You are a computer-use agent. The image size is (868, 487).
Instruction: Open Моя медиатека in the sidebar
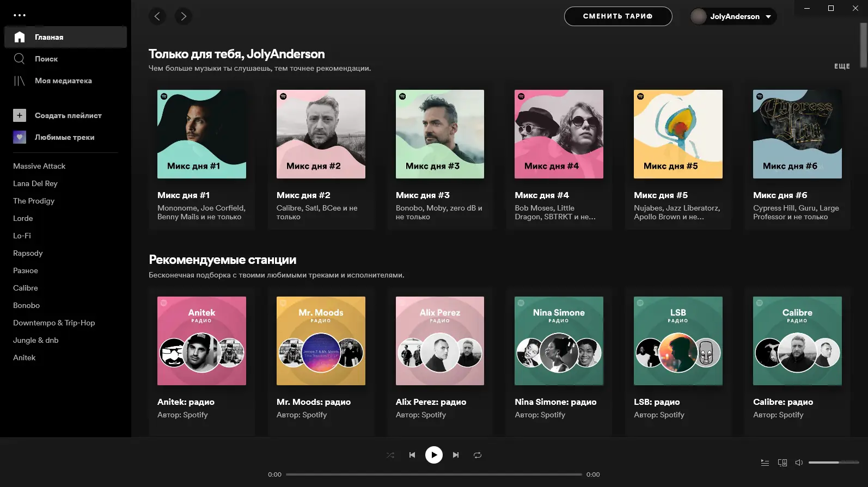[63, 81]
